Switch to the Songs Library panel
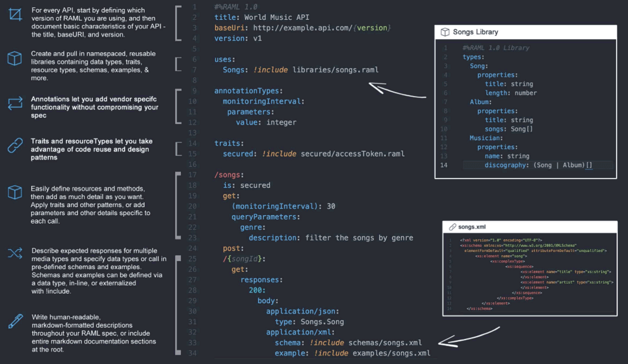The height and width of the screenshot is (364, 628). [x=475, y=32]
